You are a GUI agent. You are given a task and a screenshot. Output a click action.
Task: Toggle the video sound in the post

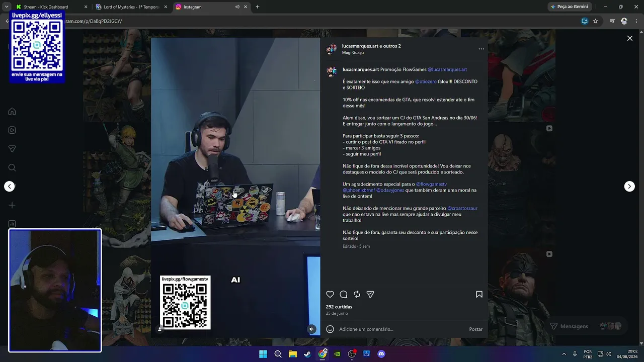tap(311, 329)
